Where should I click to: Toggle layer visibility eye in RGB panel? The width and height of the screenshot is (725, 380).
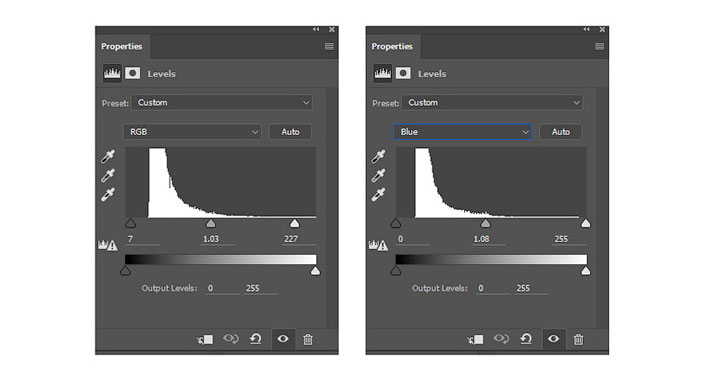click(283, 339)
